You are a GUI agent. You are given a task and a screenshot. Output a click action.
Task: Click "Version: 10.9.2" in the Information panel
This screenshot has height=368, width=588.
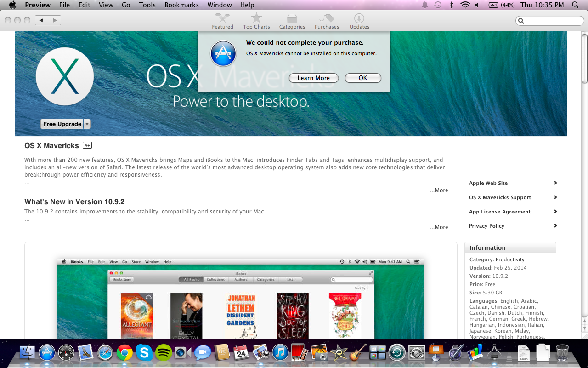(488, 276)
